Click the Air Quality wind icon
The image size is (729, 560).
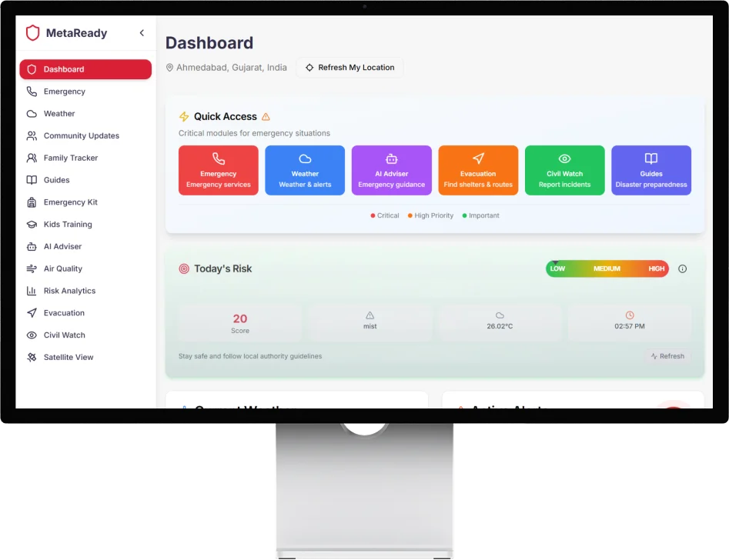[x=32, y=268]
